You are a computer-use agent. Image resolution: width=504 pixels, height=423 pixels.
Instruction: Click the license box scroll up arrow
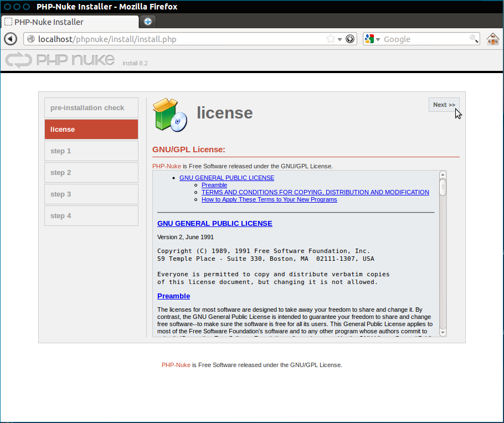(443, 174)
